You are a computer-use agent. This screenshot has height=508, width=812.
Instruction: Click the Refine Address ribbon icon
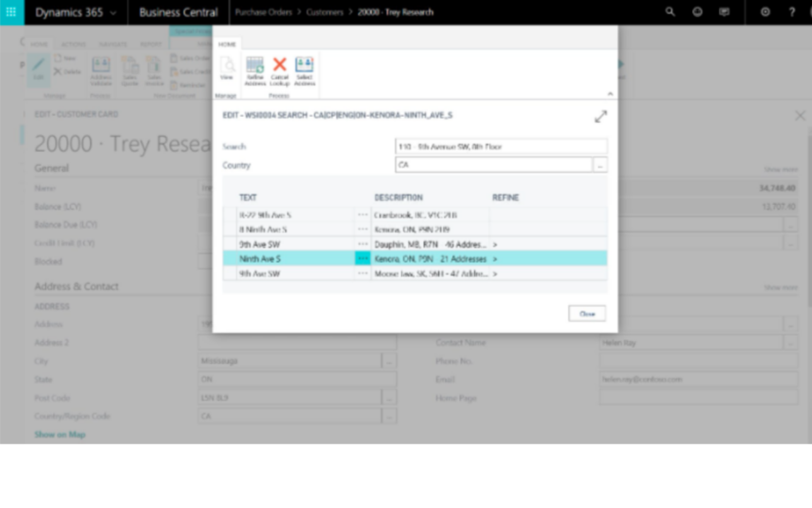point(255,71)
